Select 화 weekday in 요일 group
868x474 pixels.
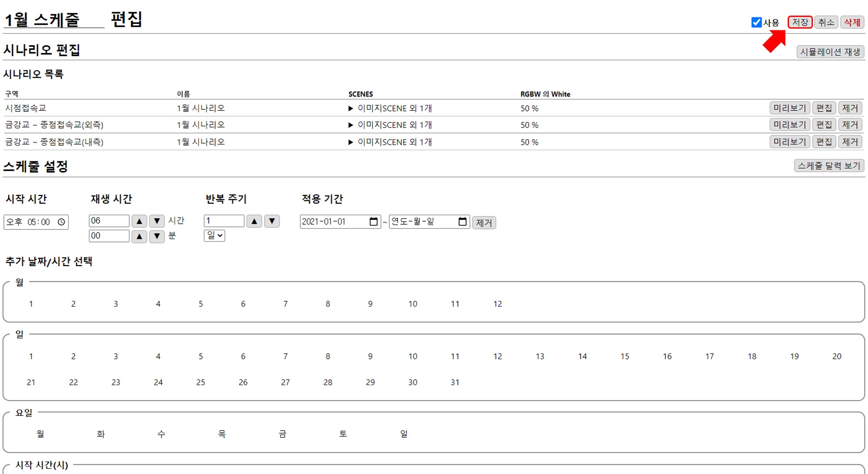point(101,434)
